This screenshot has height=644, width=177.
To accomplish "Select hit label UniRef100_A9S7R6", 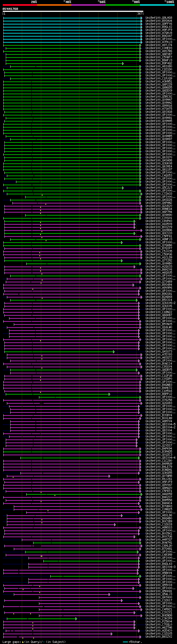I will 159,51.
